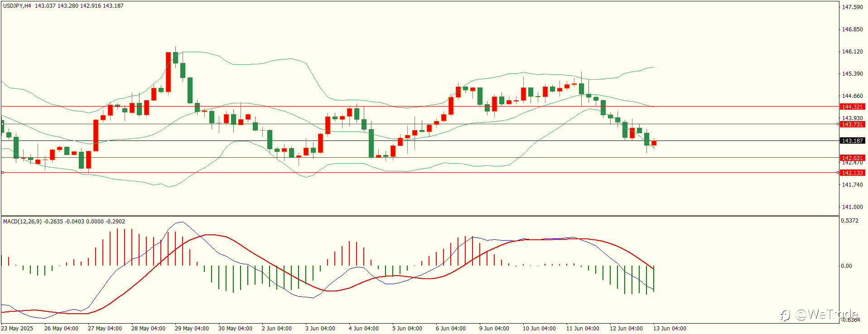The height and width of the screenshot is (334, 868).
Task: Click the red 143.731 price level tag
Action: tap(852, 124)
